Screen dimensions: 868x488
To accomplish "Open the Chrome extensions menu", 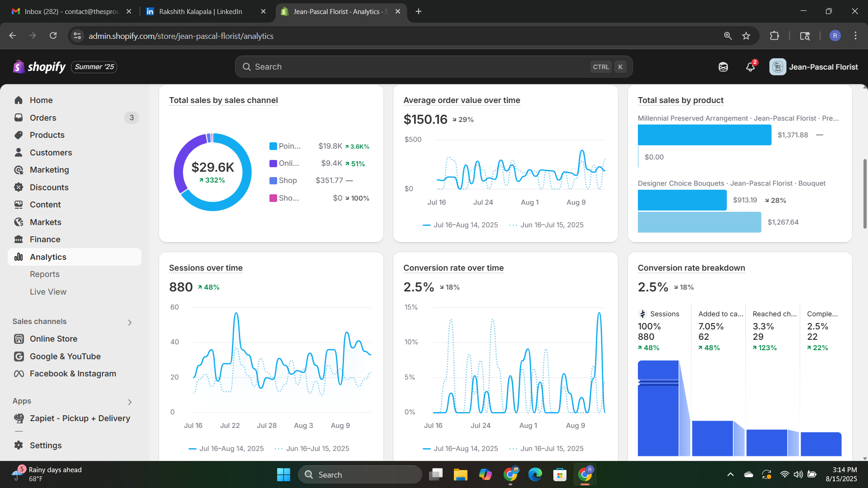I will (x=774, y=36).
